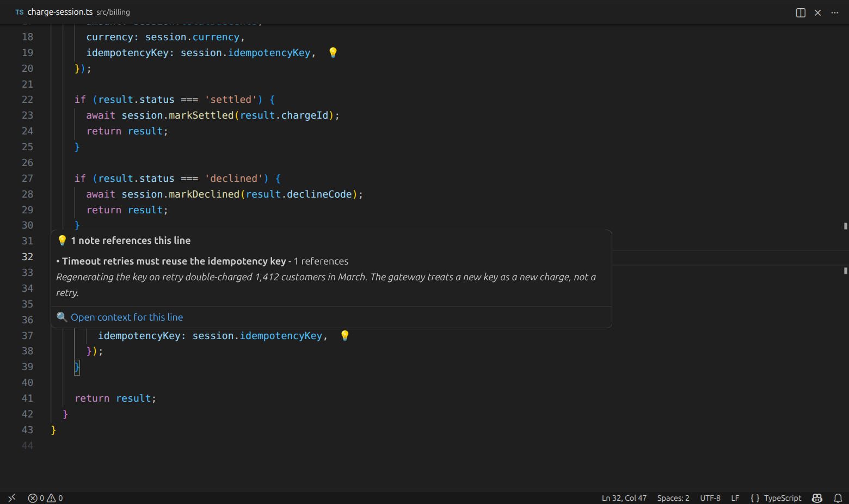Image resolution: width=849 pixels, height=504 pixels.
Task: Click markDeclined method call
Action: [204, 194]
